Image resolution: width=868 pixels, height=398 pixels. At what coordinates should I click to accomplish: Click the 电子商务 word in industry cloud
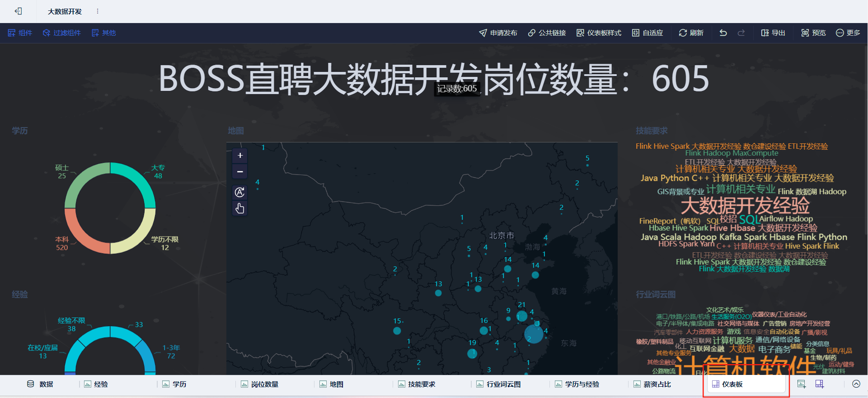(774, 350)
